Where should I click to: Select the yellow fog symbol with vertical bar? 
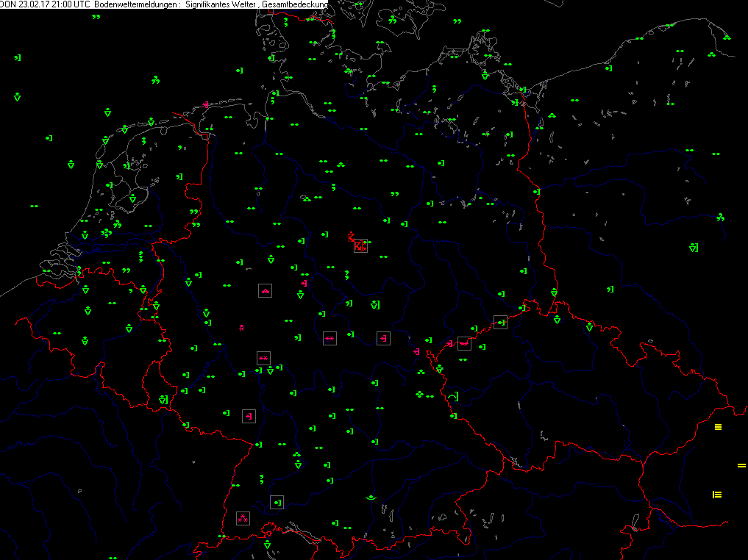717,495
